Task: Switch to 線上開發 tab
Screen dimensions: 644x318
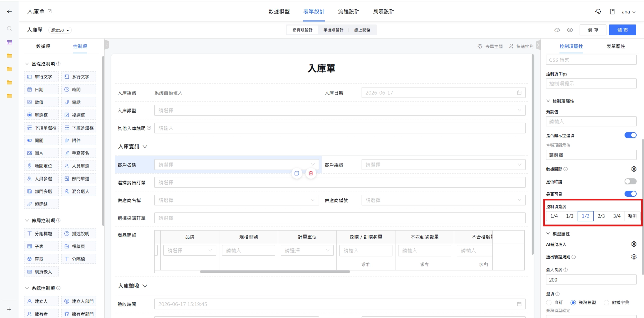Action: pyautogui.click(x=362, y=30)
